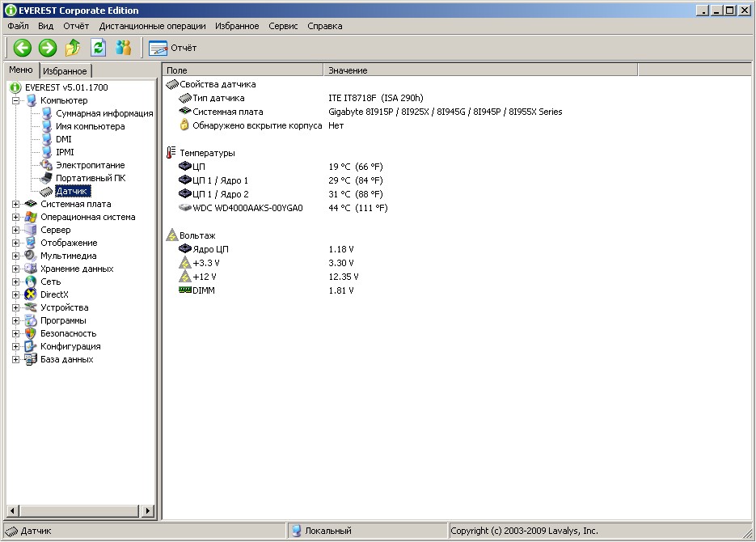Click the green Back arrow toolbar icon

pos(22,48)
